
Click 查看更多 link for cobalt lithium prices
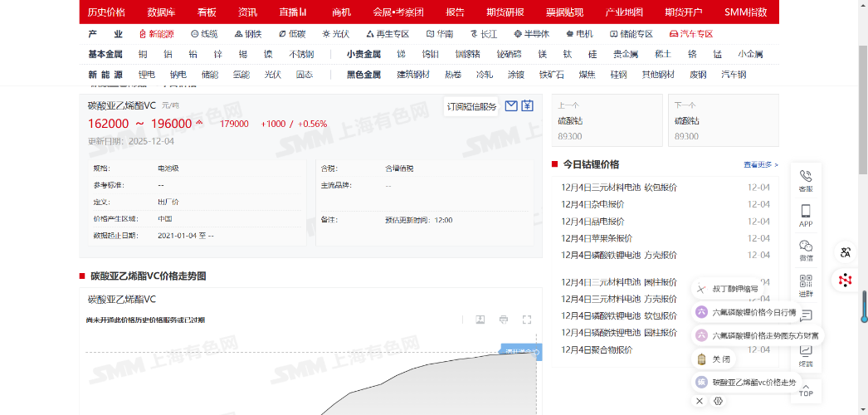click(x=761, y=164)
